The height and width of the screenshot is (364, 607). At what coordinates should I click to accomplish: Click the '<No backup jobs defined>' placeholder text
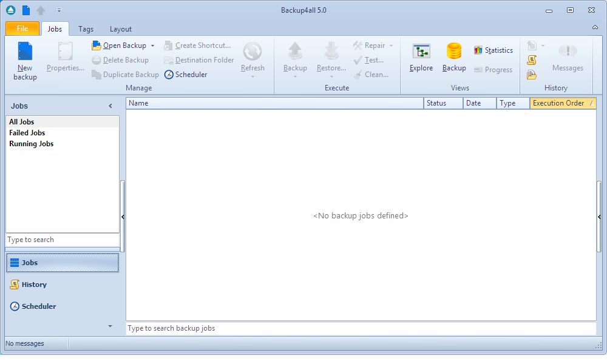pos(361,216)
